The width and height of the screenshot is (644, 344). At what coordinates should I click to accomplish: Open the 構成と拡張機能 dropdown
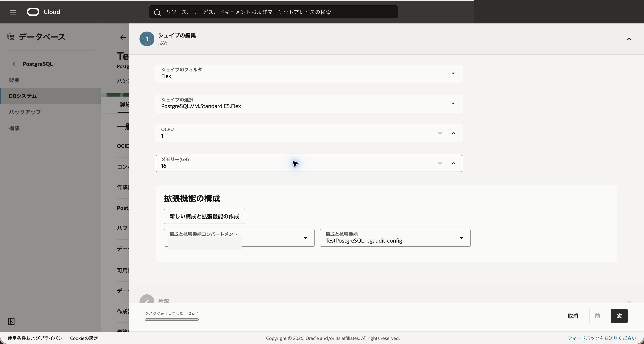pos(395,238)
